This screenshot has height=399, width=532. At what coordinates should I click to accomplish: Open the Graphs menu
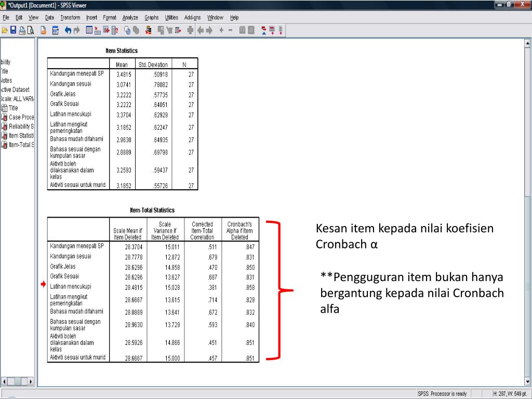click(x=151, y=17)
